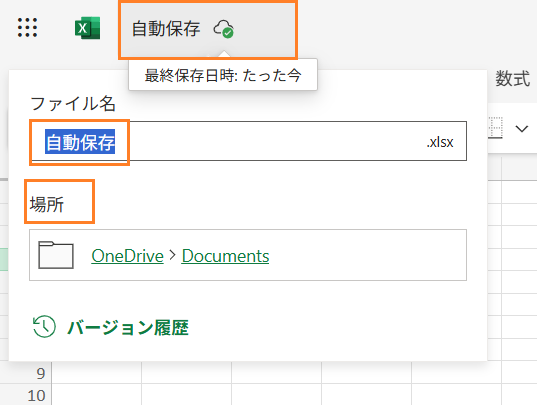The width and height of the screenshot is (537, 405).
Task: Click the cloud saved status icon
Action: click(224, 29)
